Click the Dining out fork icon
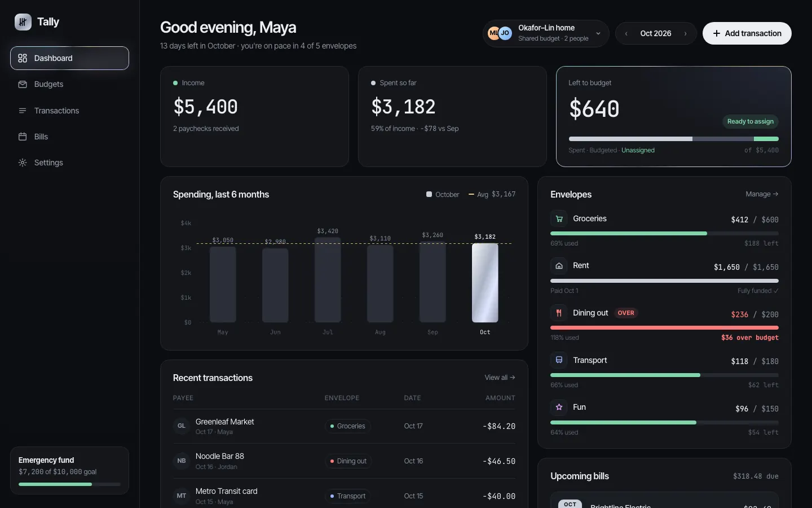Screen dimensions: 812x508 coord(559,313)
